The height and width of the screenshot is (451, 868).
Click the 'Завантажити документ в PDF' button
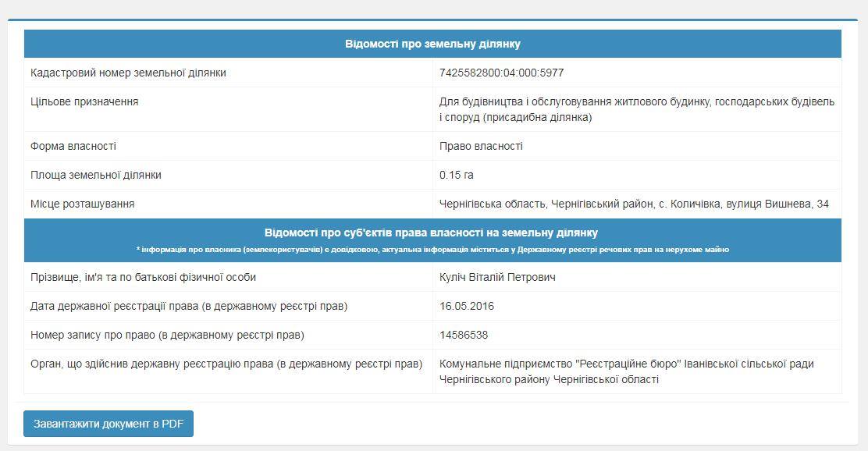coord(108,424)
